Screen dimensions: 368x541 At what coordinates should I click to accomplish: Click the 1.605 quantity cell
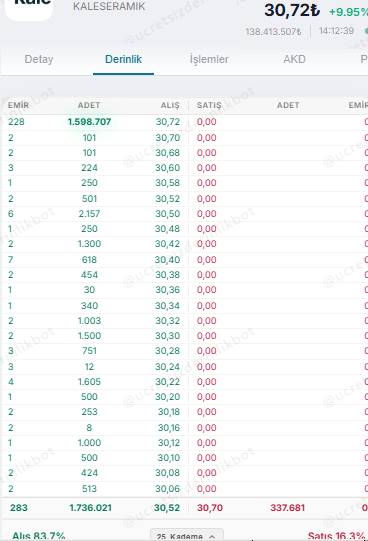[x=89, y=382]
